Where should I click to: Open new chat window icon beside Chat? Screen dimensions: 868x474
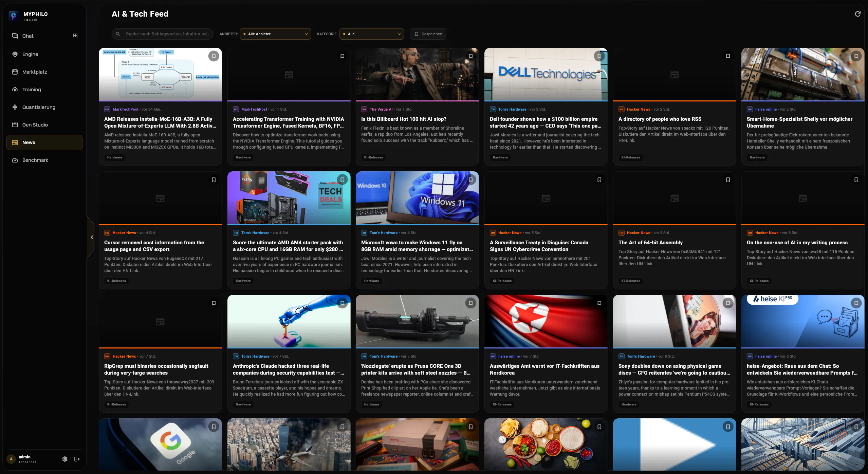pos(75,36)
